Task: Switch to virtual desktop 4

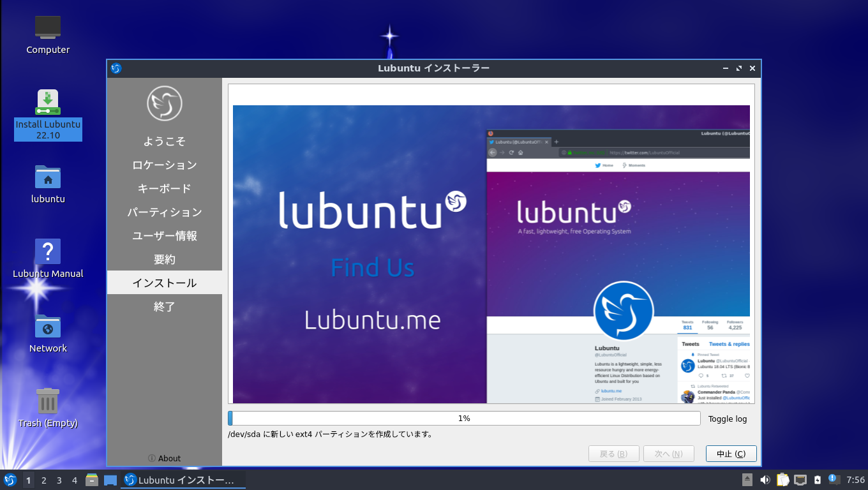Action: pos(75,480)
